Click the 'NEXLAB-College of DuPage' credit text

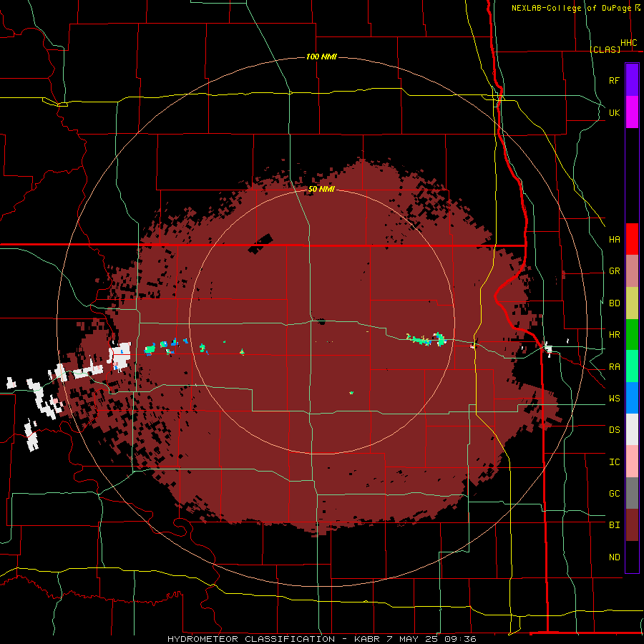tap(571, 8)
